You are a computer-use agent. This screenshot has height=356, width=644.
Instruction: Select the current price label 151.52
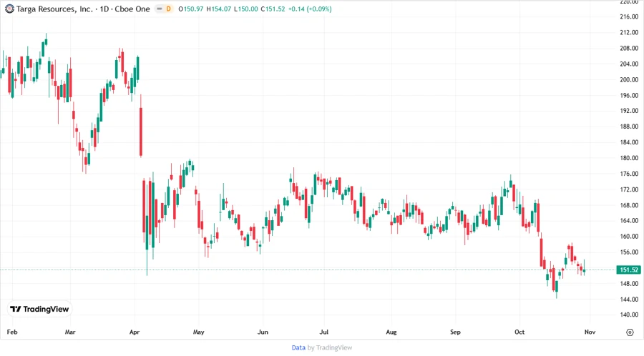pos(628,270)
